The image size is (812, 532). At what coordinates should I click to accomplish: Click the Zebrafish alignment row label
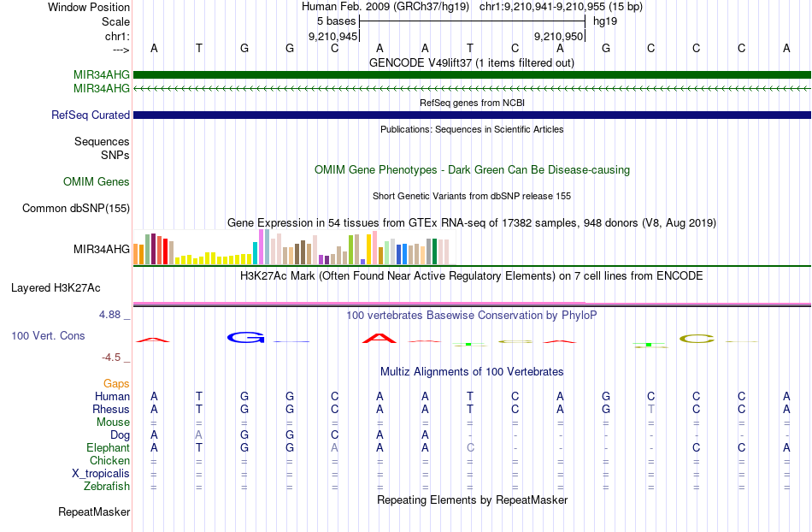tap(107, 486)
